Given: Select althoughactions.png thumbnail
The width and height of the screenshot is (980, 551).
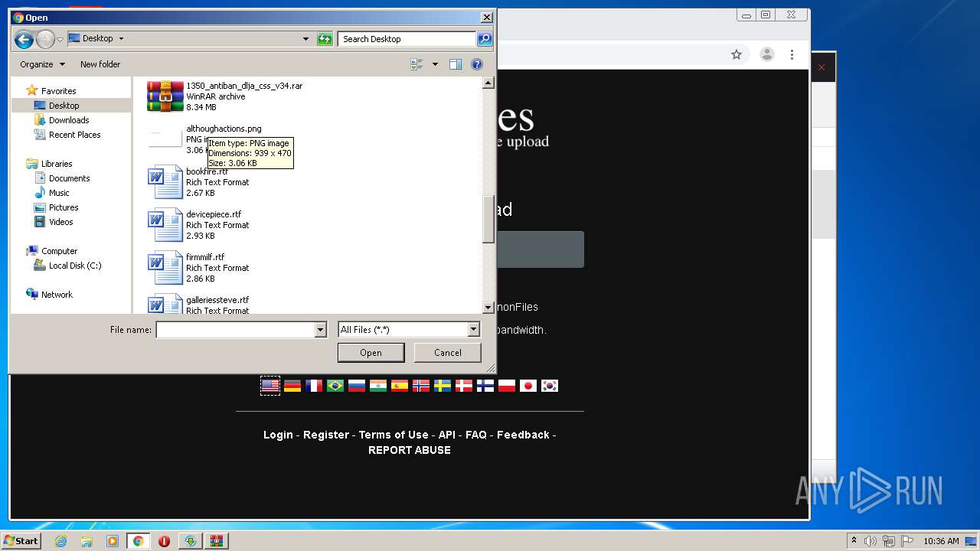Looking at the screenshot, I should tap(165, 139).
